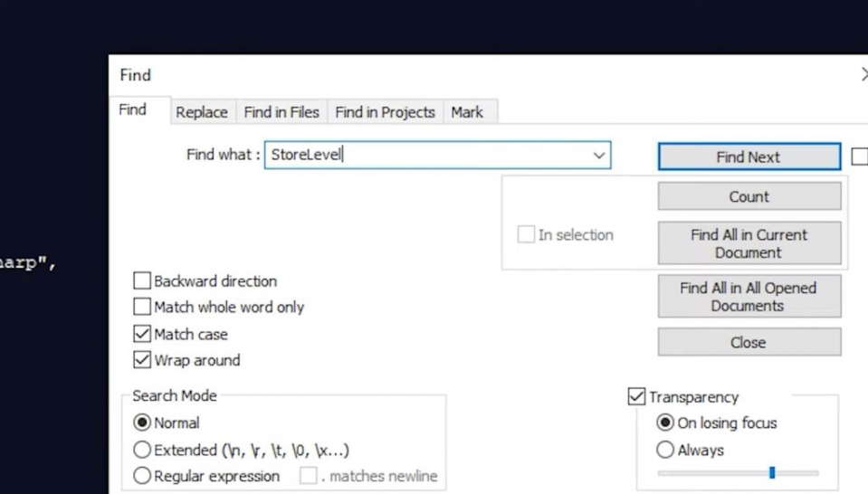
Task: Open the Find in Files tab
Action: click(281, 112)
